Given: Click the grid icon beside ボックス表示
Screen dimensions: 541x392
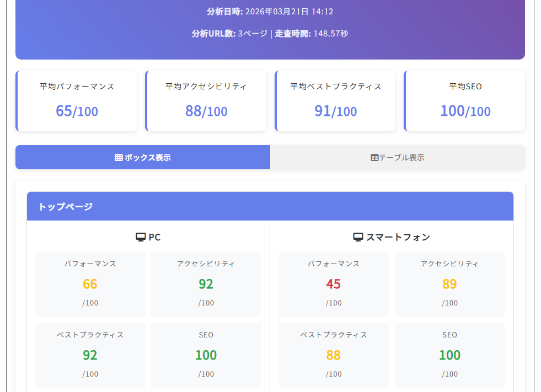Looking at the screenshot, I should [x=119, y=158].
